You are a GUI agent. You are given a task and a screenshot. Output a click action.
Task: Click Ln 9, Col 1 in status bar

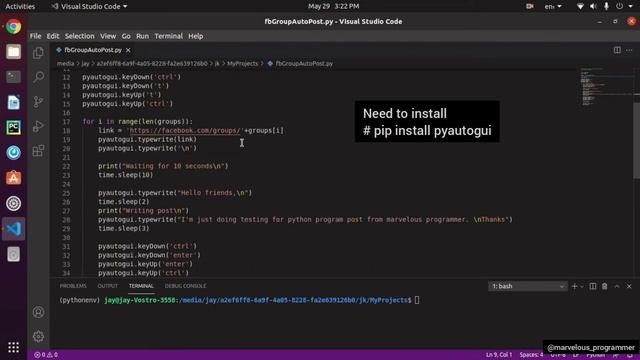coord(499,355)
